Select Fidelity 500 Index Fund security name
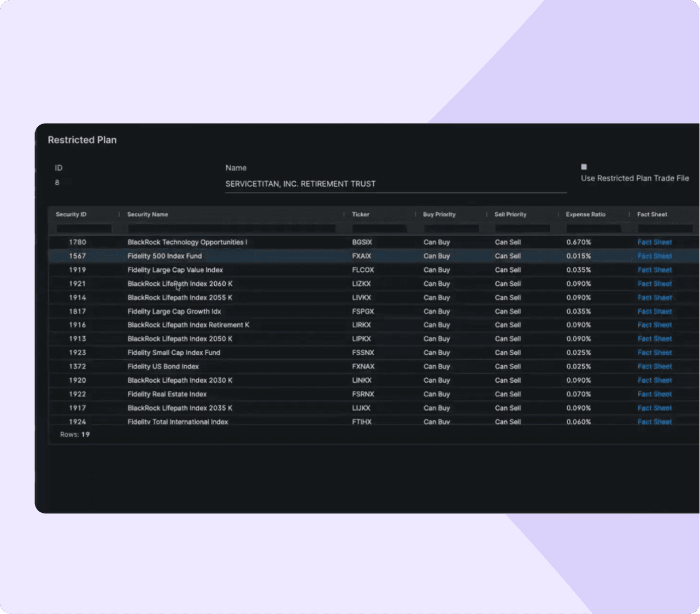Screen dimensions: 700x614 164,256
